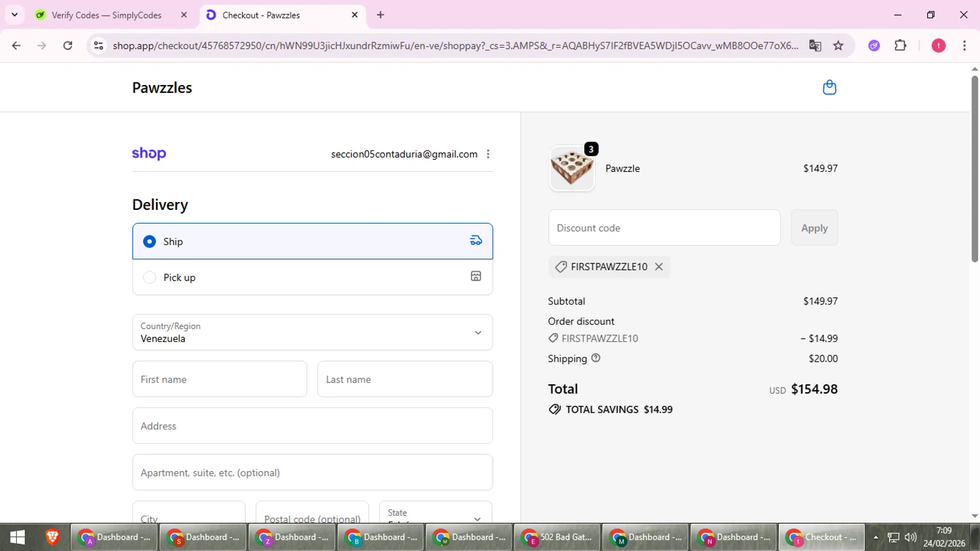The image size is (980, 551).
Task: Open a new browser tab
Action: (x=381, y=15)
